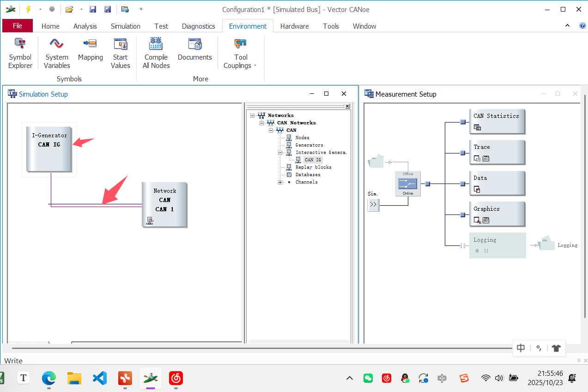The width and height of the screenshot is (588, 392).
Task: Click the Help question mark icon
Action: click(582, 26)
